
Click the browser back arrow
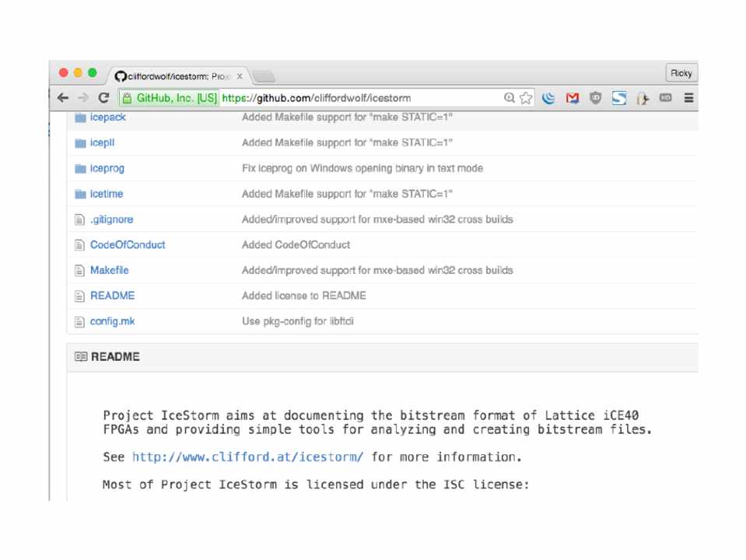click(62, 98)
